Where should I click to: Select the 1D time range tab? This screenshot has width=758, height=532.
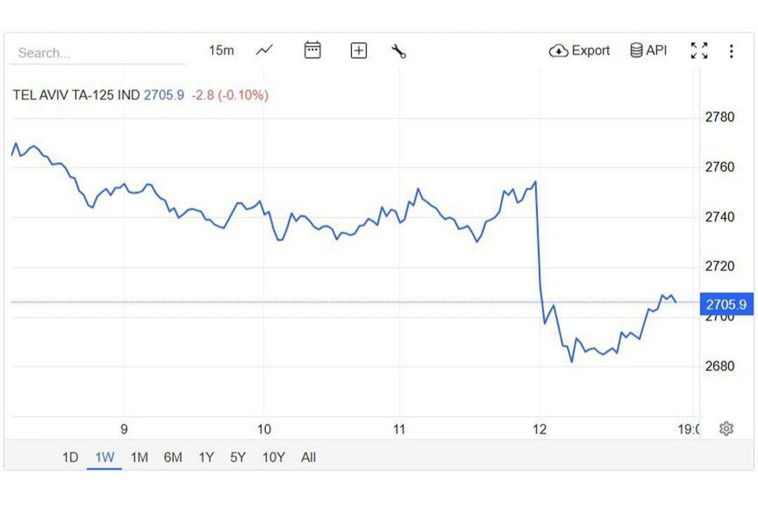click(70, 458)
